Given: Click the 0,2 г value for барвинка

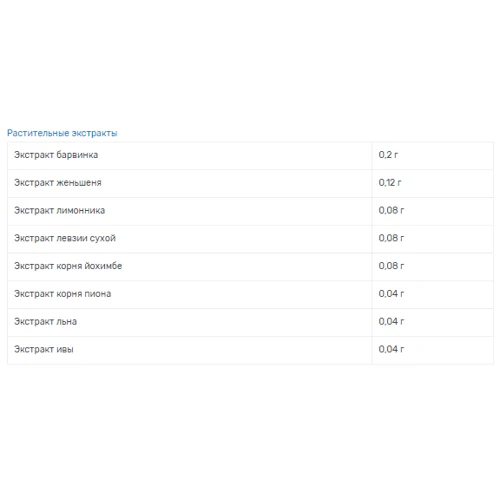Looking at the screenshot, I should (388, 155).
